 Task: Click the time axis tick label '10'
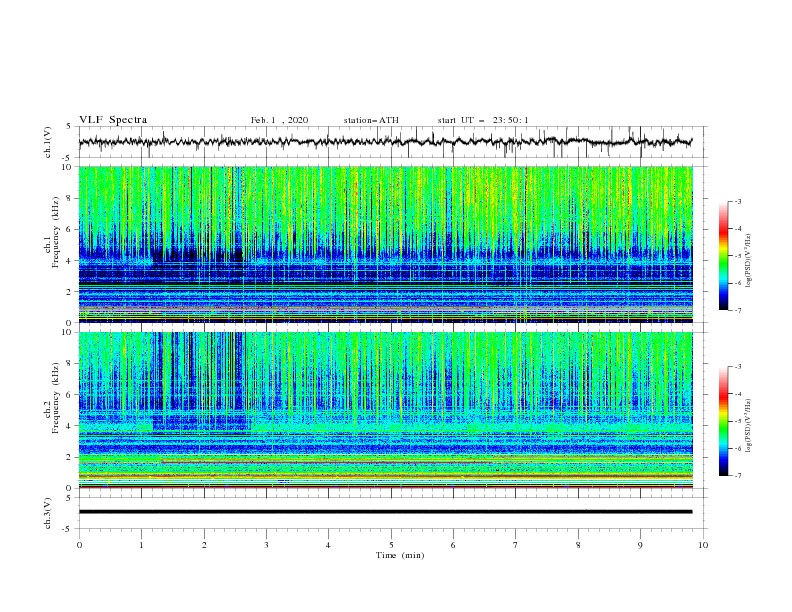(703, 545)
